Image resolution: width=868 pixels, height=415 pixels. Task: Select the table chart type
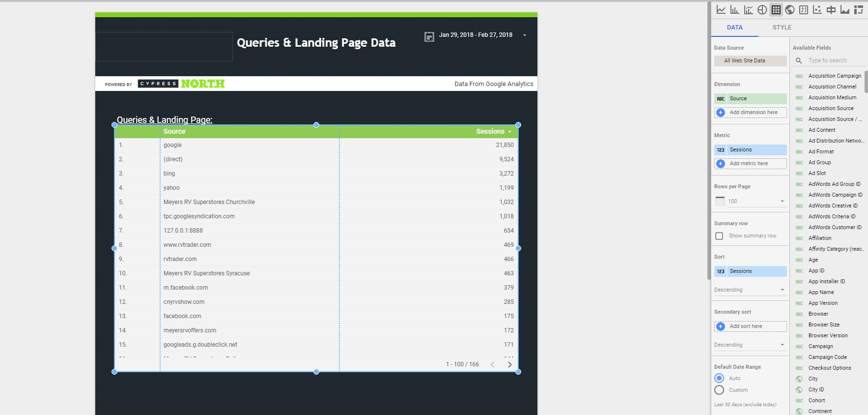pyautogui.click(x=776, y=9)
